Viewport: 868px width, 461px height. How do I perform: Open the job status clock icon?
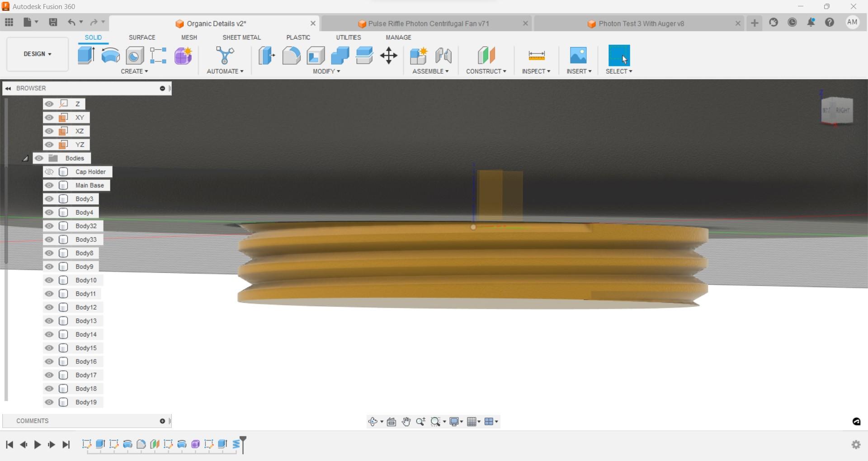click(792, 22)
